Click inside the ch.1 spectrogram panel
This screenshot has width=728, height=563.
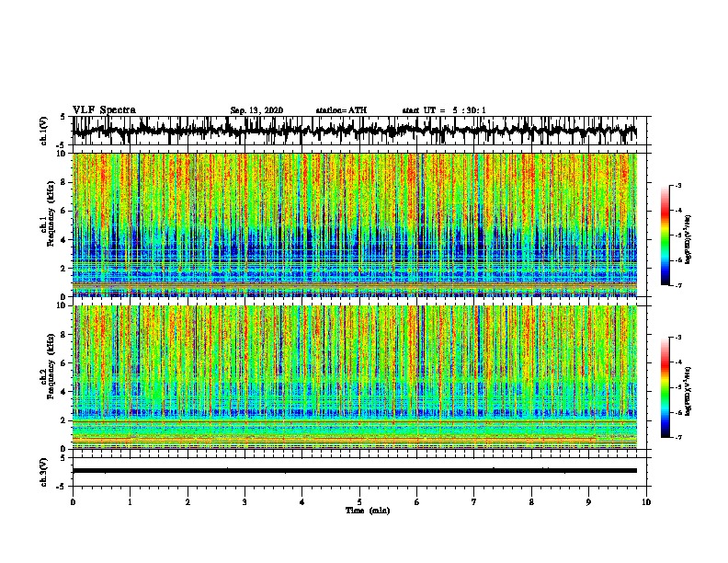pyautogui.click(x=355, y=224)
